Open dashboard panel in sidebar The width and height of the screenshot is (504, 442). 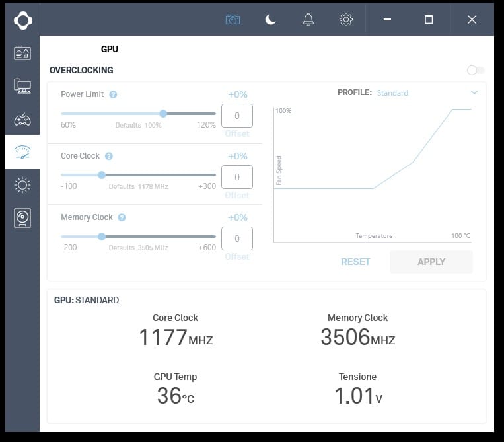pyautogui.click(x=22, y=53)
